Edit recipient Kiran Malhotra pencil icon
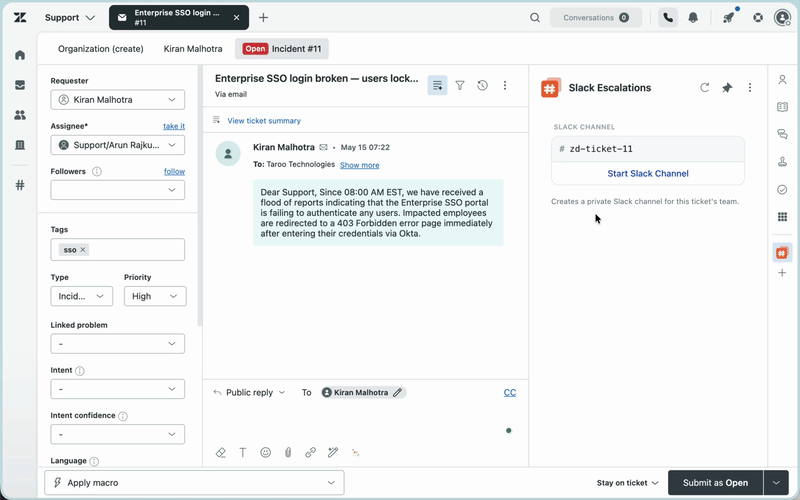Image resolution: width=800 pixels, height=500 pixels. (x=397, y=393)
